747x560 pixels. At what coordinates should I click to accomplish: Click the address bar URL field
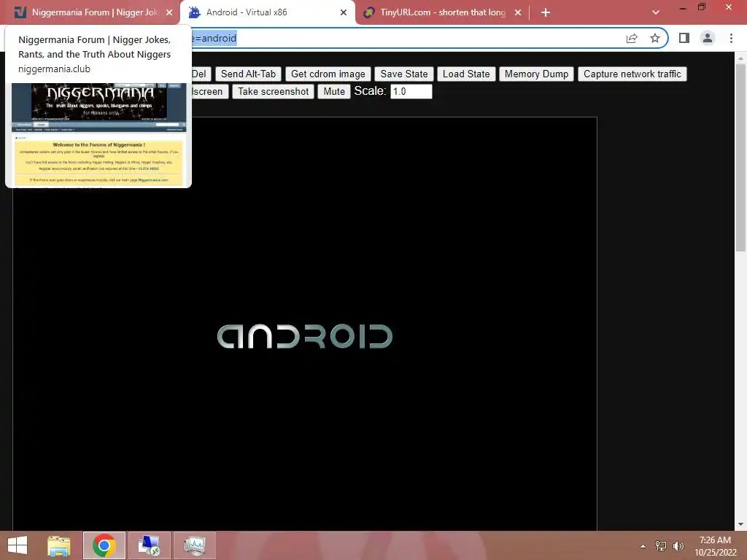click(x=405, y=38)
